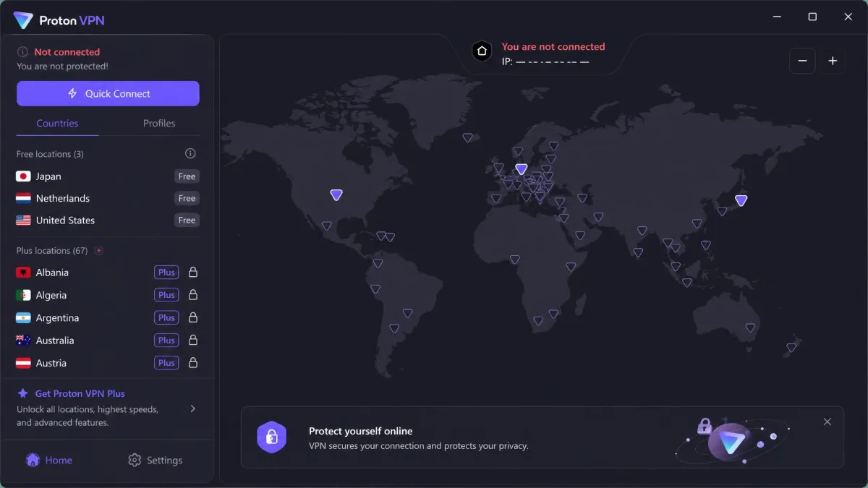Click the Plus badge for Argentina
The image size is (868, 488).
166,317
